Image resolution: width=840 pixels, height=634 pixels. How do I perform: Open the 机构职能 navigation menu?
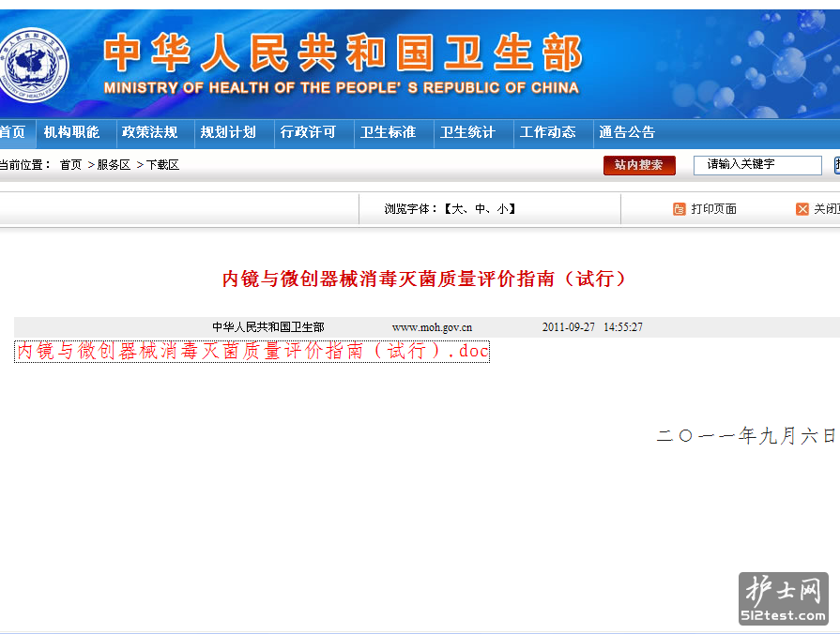[x=71, y=132]
